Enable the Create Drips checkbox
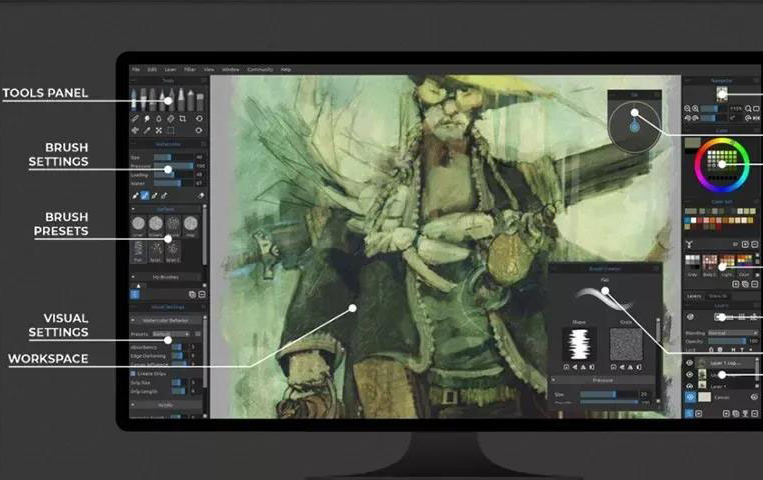This screenshot has height=480, width=763. [133, 373]
